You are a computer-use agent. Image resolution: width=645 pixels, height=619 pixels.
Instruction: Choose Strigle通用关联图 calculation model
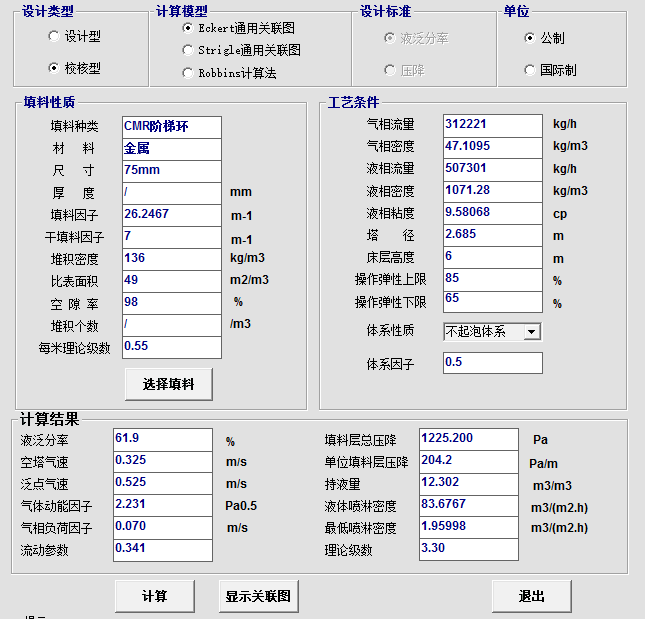(x=188, y=50)
